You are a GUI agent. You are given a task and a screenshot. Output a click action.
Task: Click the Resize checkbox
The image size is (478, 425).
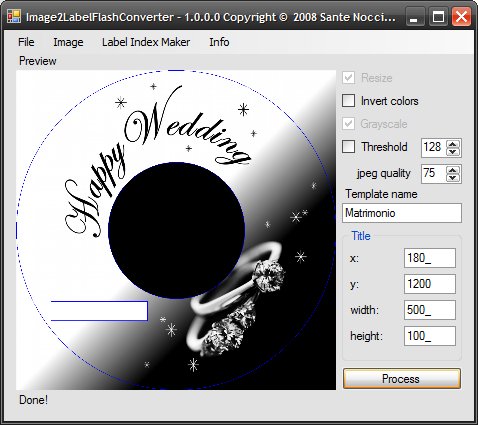click(x=348, y=78)
